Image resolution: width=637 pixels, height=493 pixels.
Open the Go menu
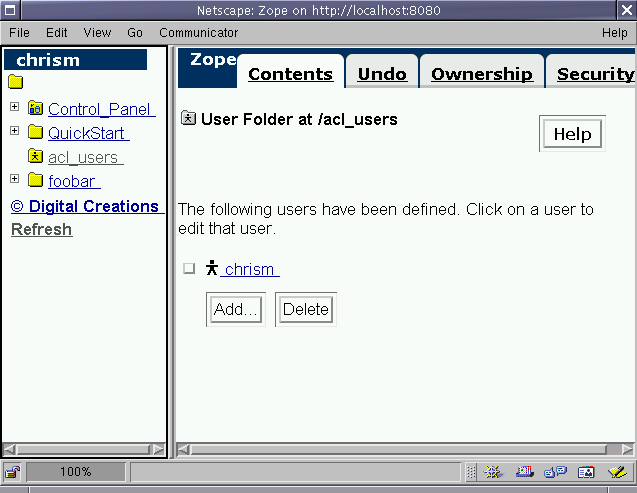(134, 32)
